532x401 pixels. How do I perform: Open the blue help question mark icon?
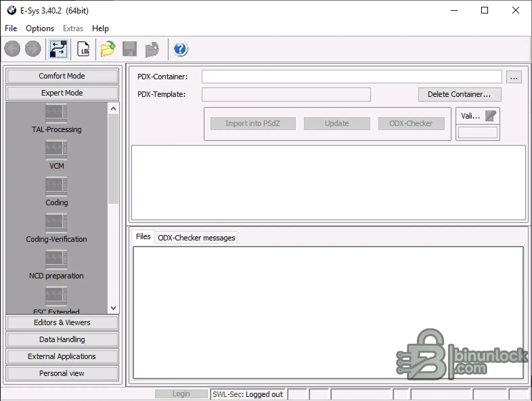tap(181, 49)
